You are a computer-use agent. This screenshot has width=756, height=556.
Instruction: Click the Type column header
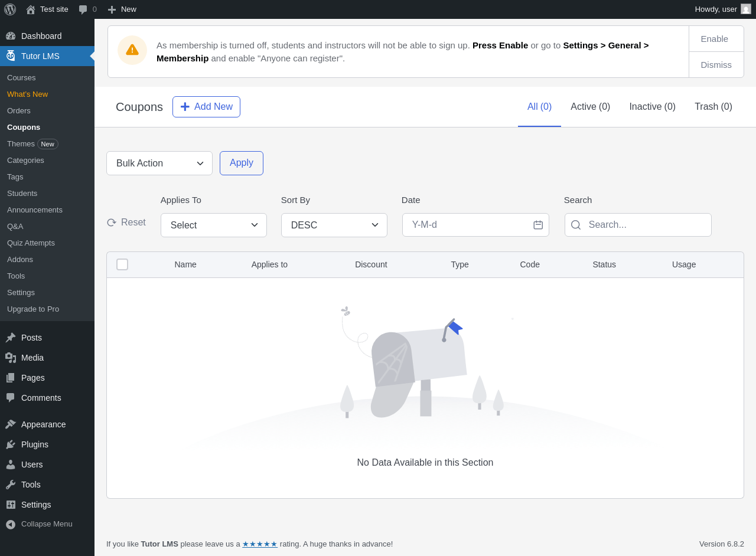[x=460, y=264]
